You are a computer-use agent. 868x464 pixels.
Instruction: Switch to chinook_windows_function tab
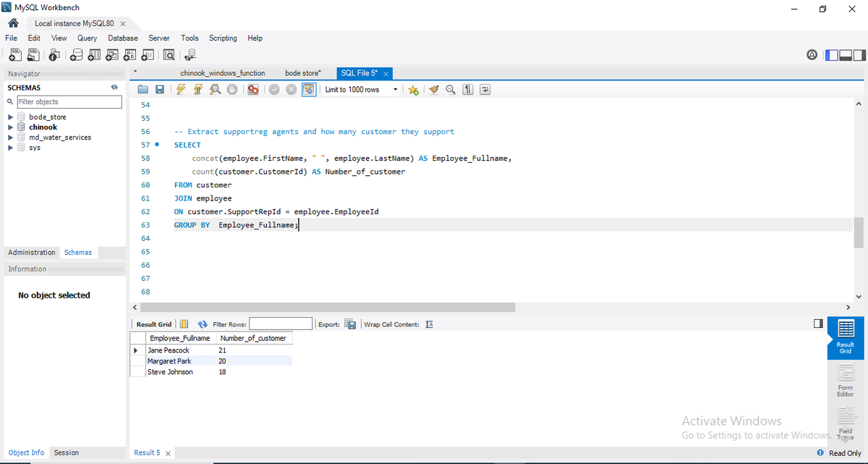tap(222, 73)
